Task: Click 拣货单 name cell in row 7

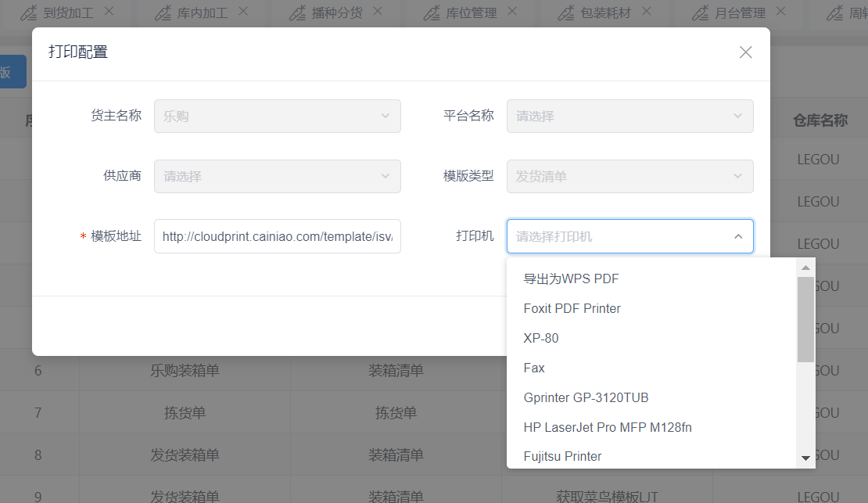Action: (x=185, y=413)
